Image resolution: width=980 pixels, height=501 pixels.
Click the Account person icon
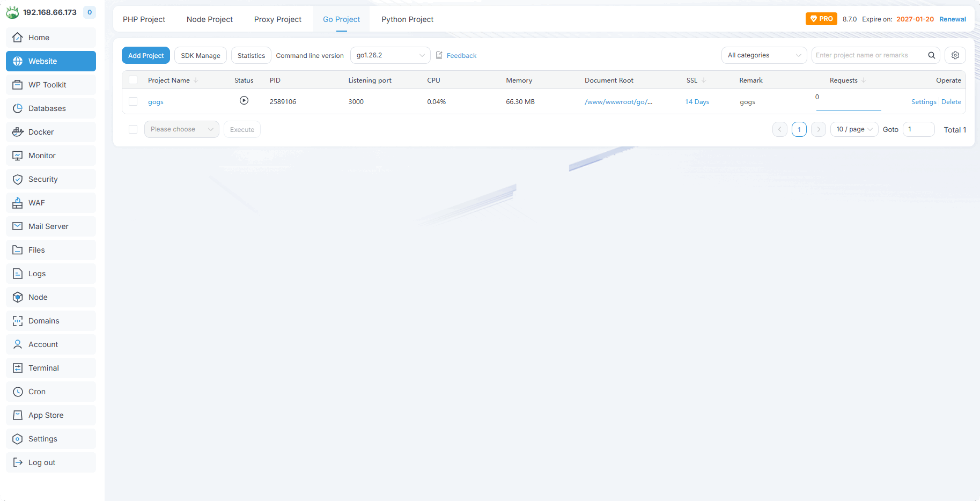18,344
